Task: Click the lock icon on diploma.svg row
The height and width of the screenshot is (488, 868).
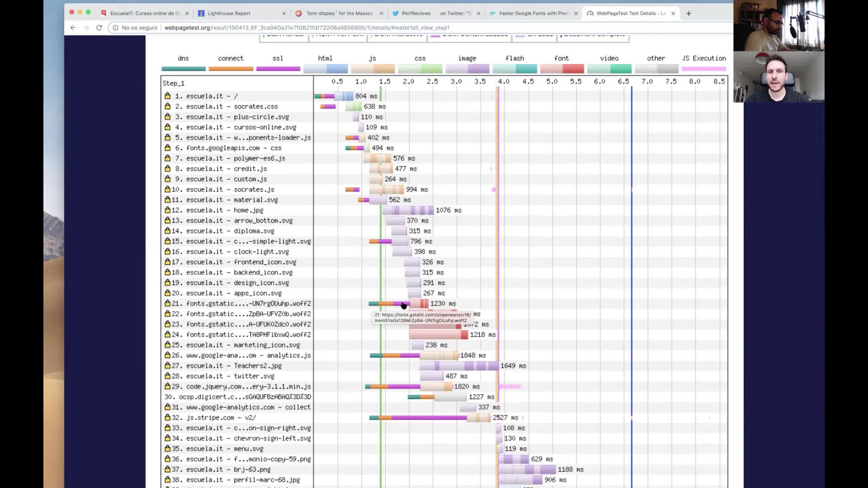Action: pos(168,231)
